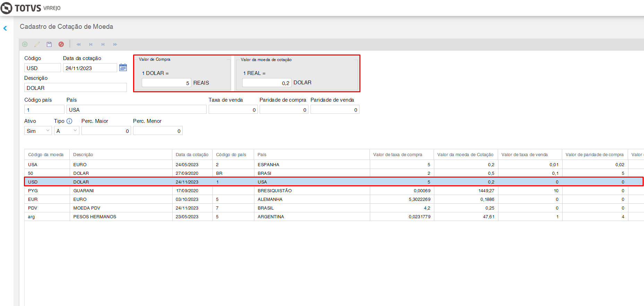Go back with the blue chevron arrow
This screenshot has width=644, height=306.
tap(5, 28)
